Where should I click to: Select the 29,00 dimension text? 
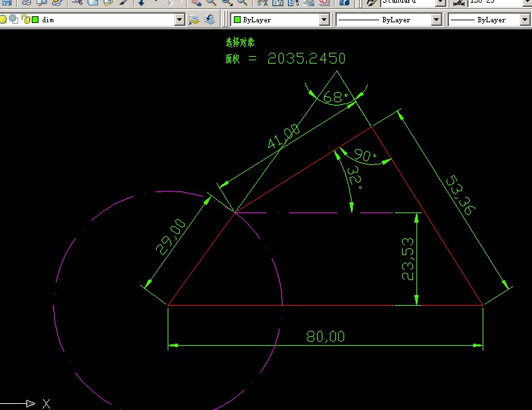(170, 237)
